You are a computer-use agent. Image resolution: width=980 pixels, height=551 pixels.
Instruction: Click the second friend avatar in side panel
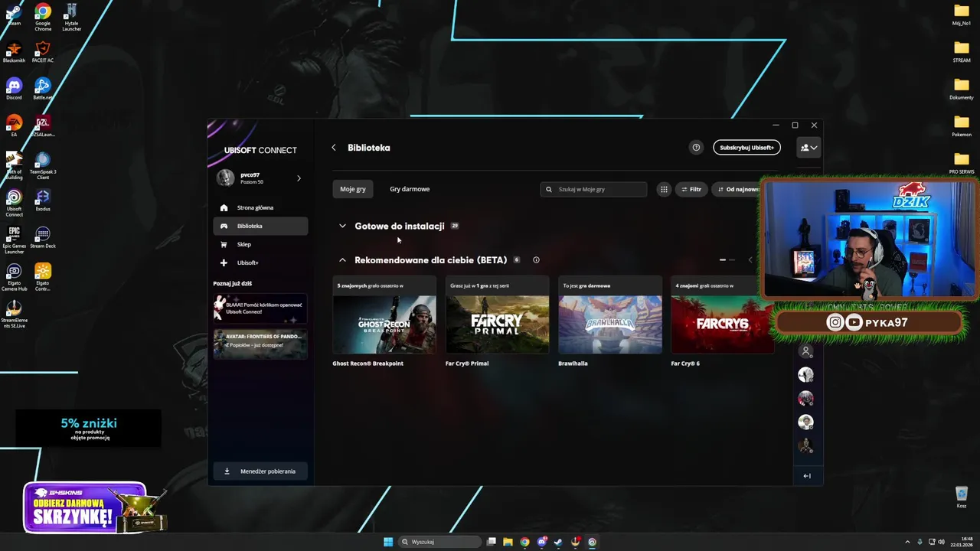tap(805, 399)
